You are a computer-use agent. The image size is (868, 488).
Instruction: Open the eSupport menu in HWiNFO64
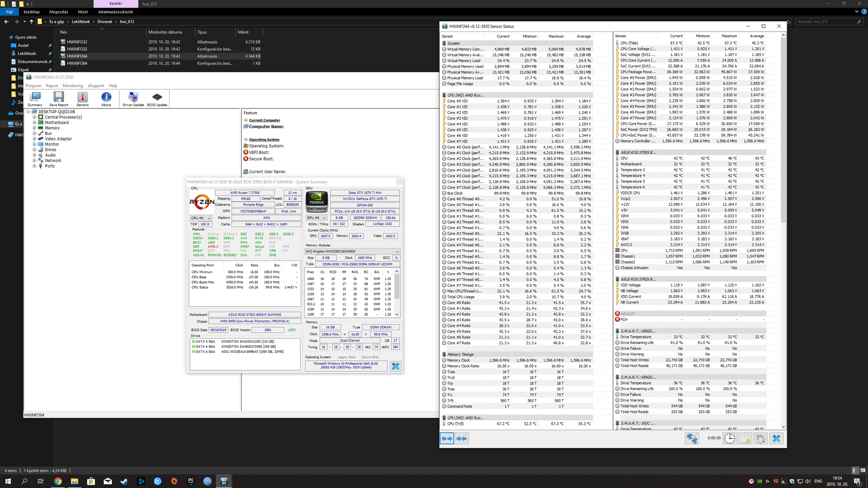pyautogui.click(x=96, y=86)
